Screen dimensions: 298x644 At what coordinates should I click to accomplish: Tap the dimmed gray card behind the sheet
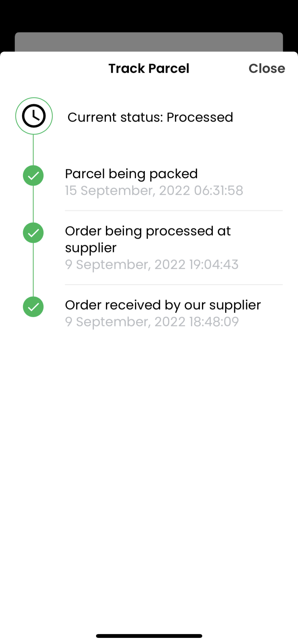coord(149,42)
